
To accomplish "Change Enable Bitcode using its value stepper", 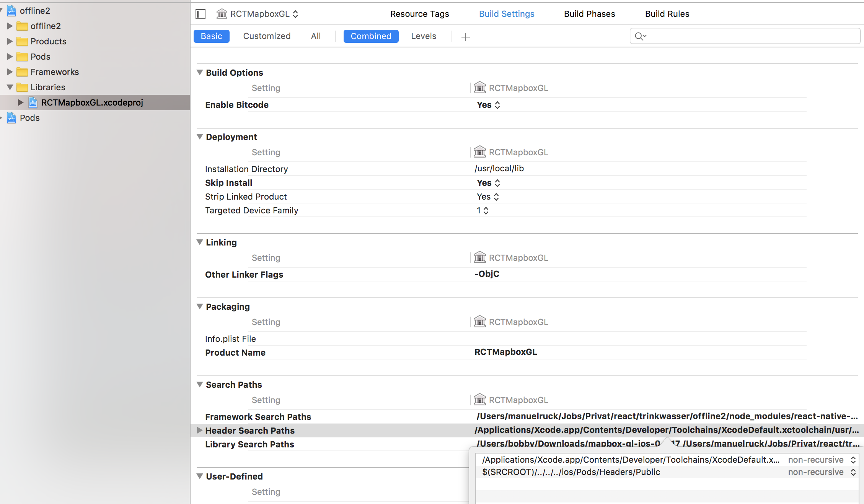I will (x=498, y=105).
